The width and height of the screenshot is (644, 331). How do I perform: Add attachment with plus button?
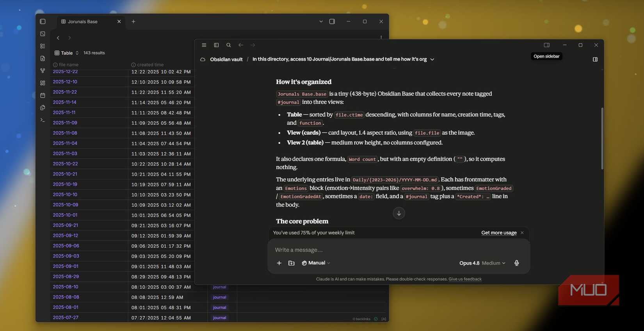pos(279,263)
